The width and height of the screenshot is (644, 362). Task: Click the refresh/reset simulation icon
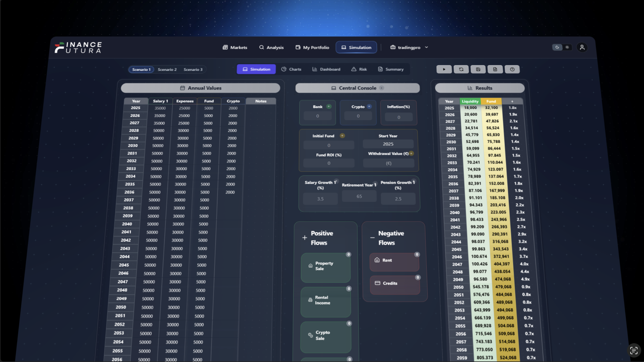point(461,69)
